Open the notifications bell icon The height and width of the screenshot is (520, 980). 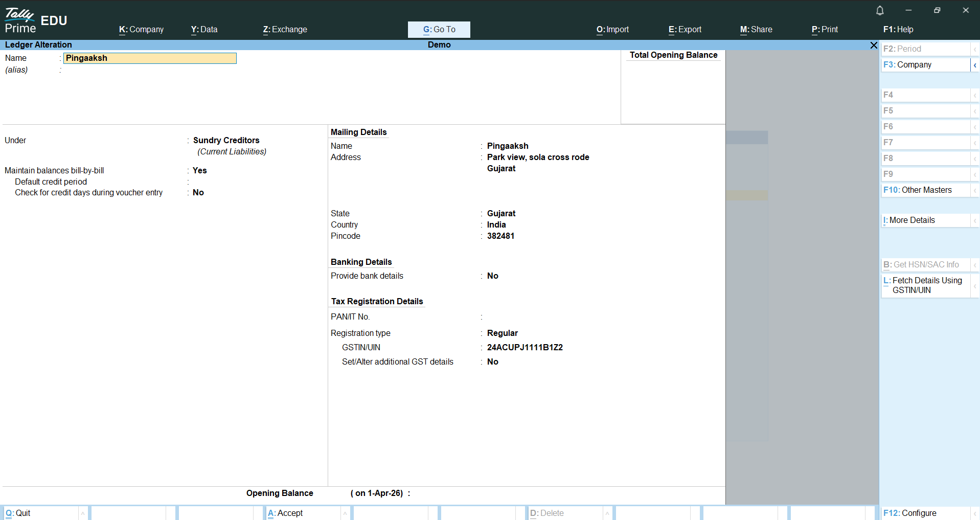tap(880, 10)
